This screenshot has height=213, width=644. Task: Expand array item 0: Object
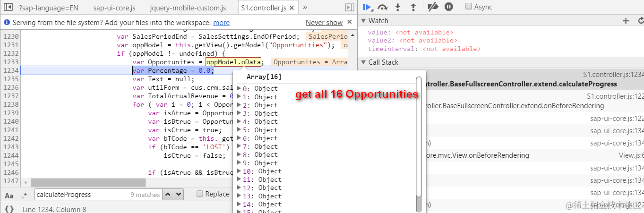239,89
